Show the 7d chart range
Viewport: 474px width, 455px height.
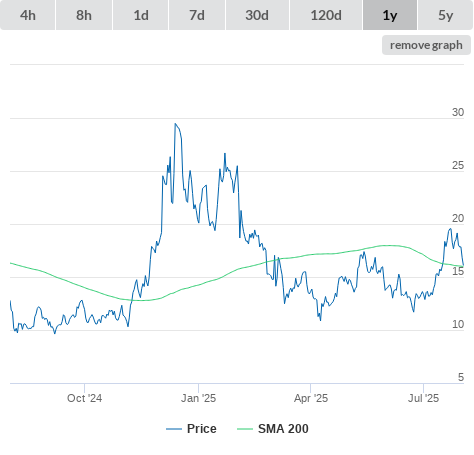[197, 15]
